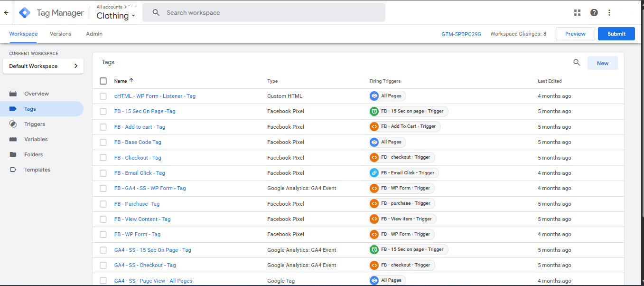
Task: Check the FB - Email Click tag checkbox
Action: pos(103,173)
